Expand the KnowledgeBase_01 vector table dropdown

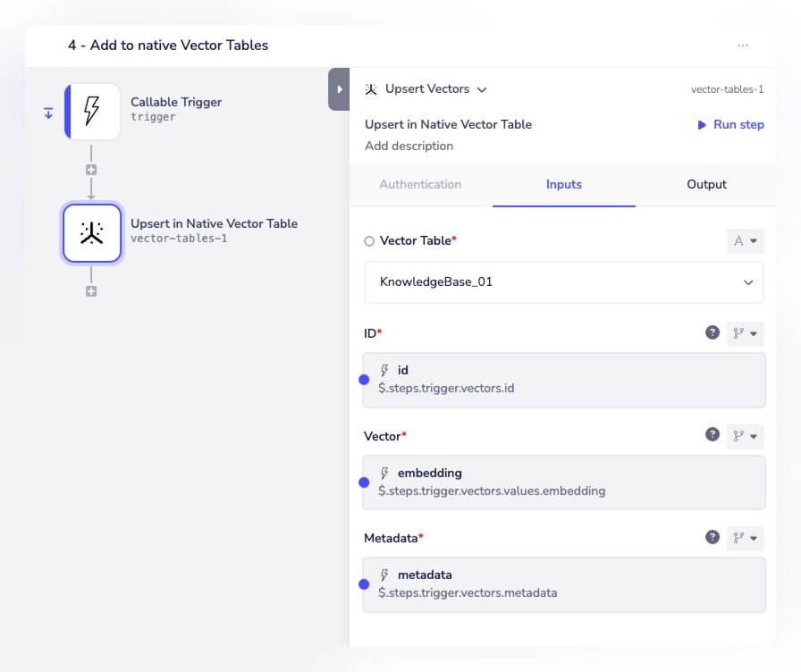click(563, 282)
